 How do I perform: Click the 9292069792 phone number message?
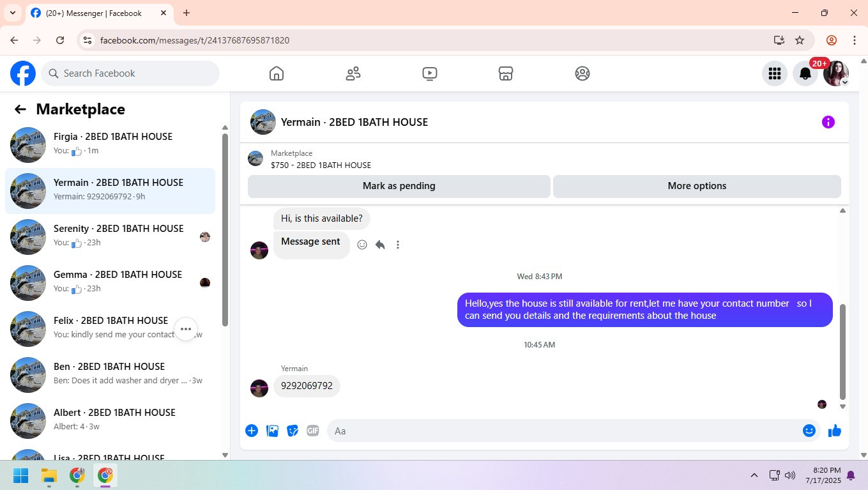(307, 386)
